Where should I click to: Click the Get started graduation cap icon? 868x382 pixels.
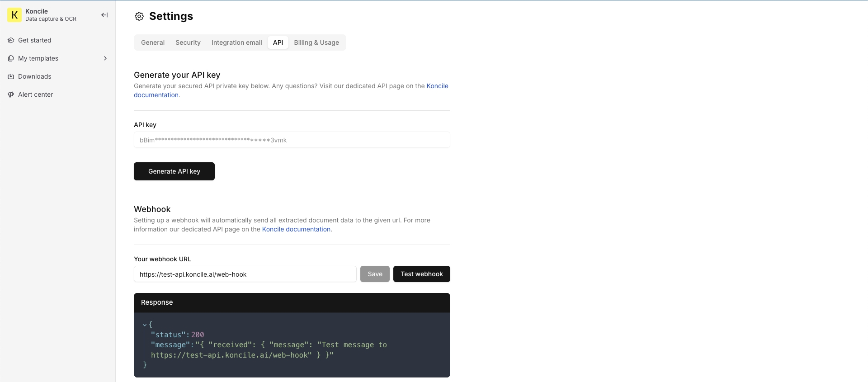[11, 40]
